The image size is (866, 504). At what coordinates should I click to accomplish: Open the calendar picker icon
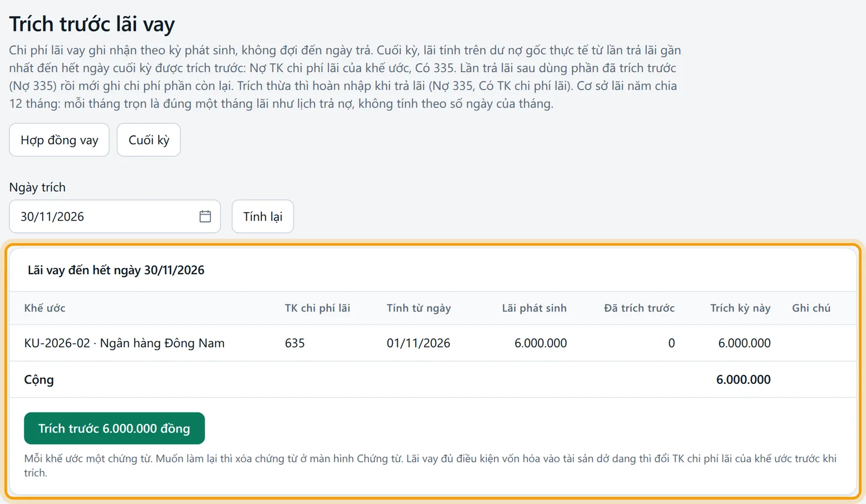click(205, 216)
